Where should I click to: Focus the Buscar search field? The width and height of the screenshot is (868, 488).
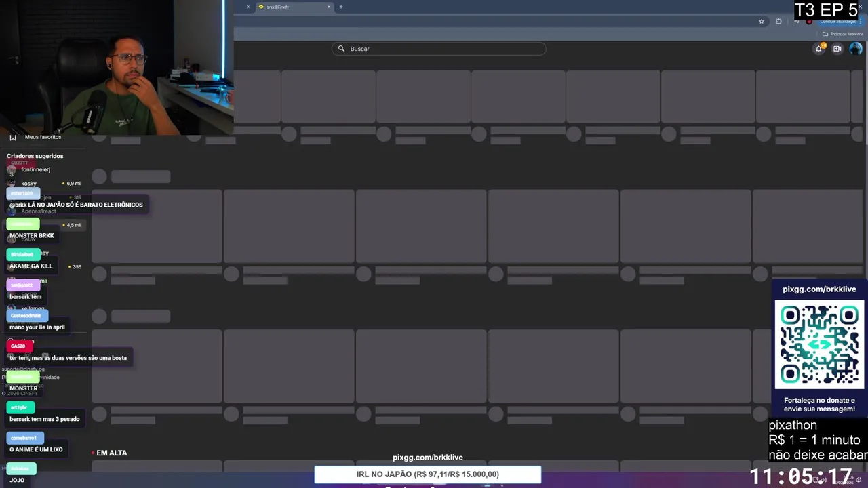click(x=439, y=49)
